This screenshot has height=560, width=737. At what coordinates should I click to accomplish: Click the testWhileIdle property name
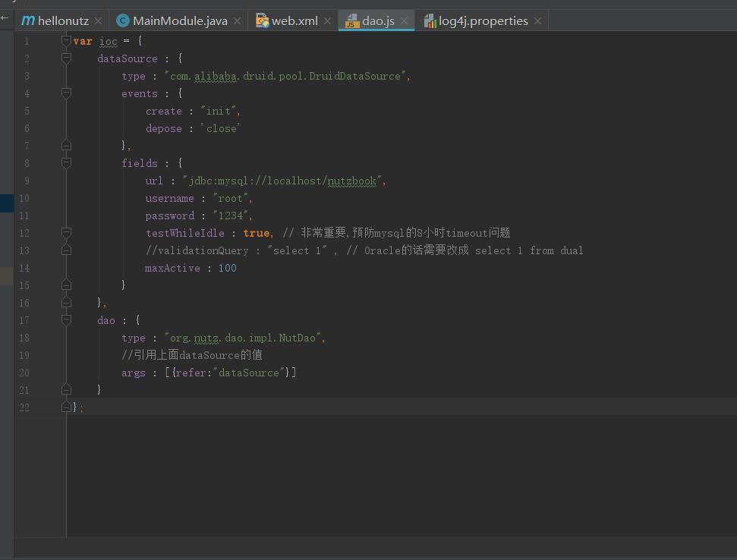point(184,233)
